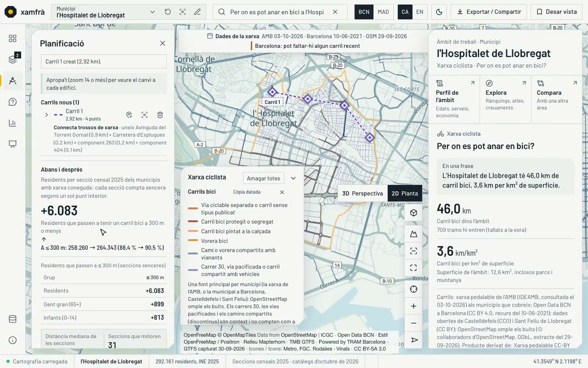Zoom out with the minus button

click(x=413, y=323)
